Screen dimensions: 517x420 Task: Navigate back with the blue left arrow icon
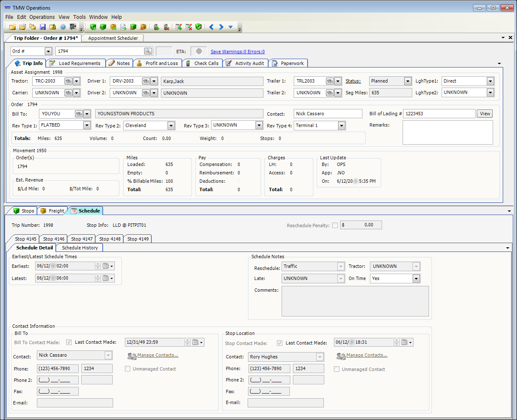point(211,27)
